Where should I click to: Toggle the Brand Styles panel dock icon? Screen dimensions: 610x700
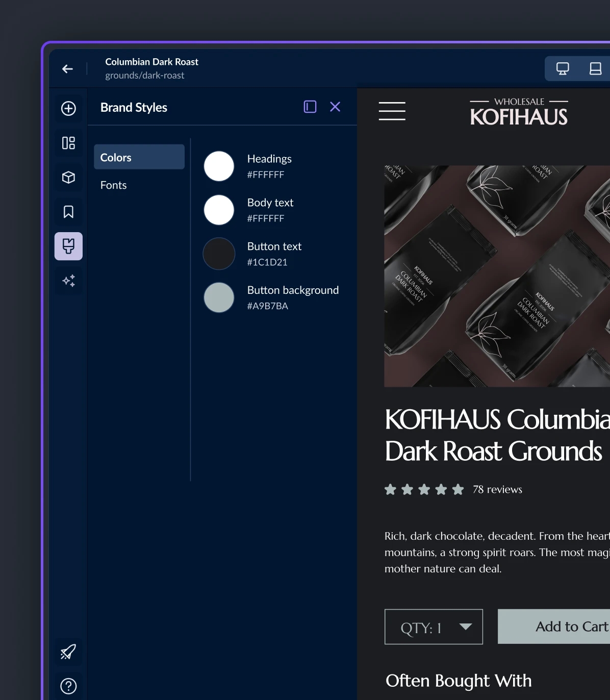pyautogui.click(x=310, y=107)
